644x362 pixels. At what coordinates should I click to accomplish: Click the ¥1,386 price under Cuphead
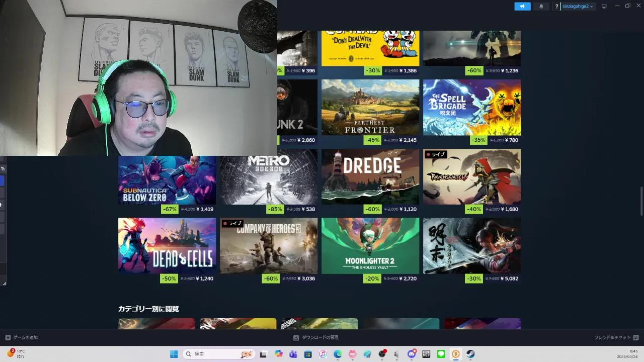(x=408, y=71)
